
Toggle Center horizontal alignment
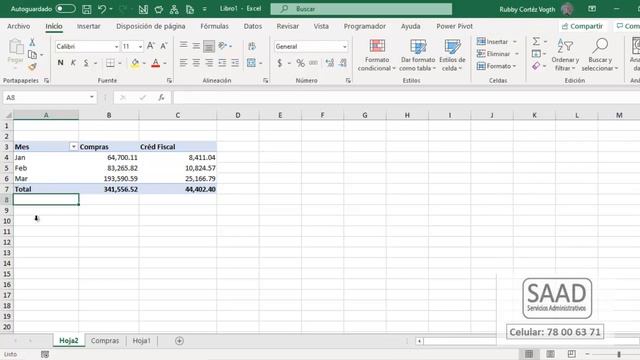click(196, 63)
